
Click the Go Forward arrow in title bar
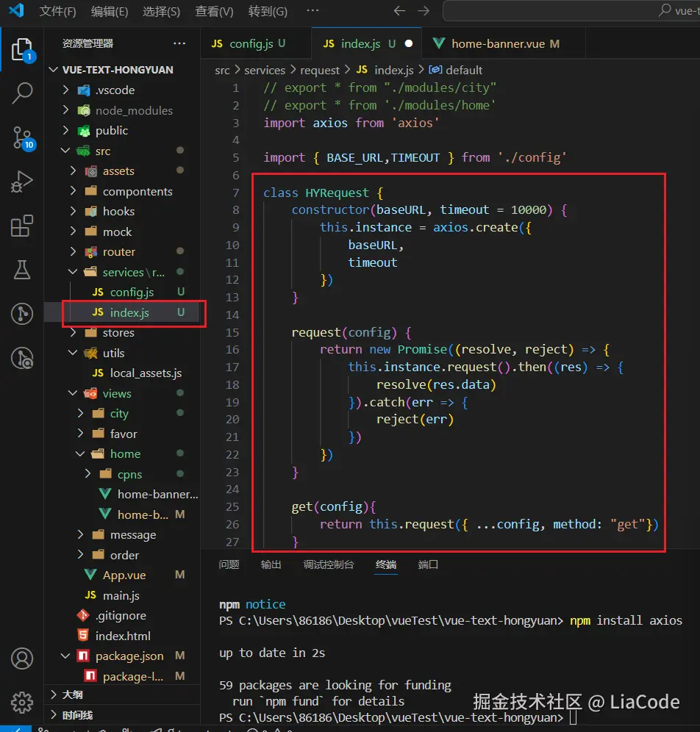[424, 11]
